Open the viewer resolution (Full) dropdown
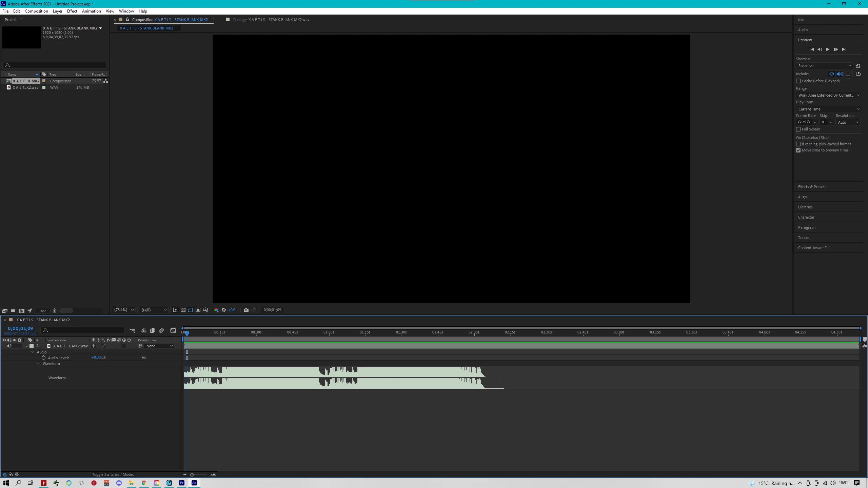 tap(154, 310)
